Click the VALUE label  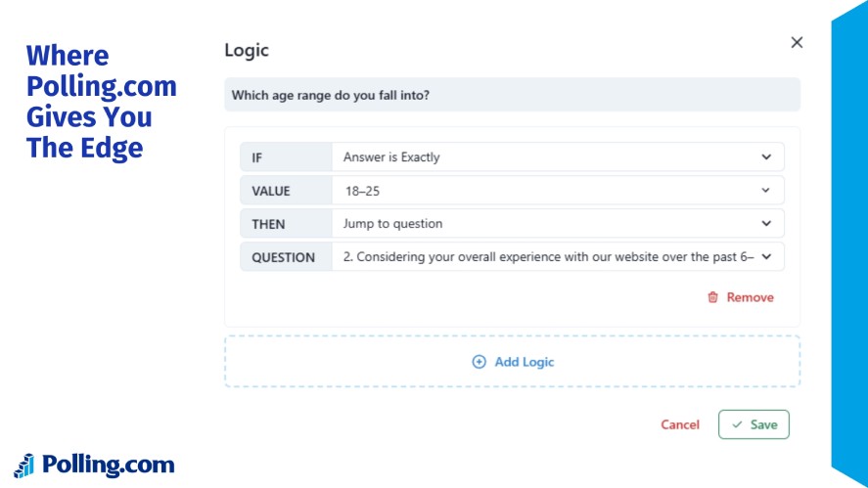271,191
